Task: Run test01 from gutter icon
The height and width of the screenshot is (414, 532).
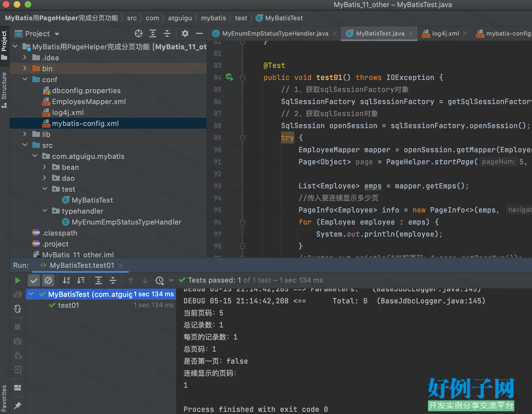Action: click(230, 77)
